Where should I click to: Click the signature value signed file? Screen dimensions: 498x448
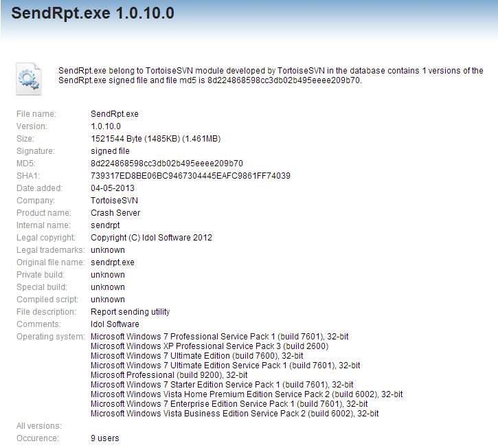[110, 151]
